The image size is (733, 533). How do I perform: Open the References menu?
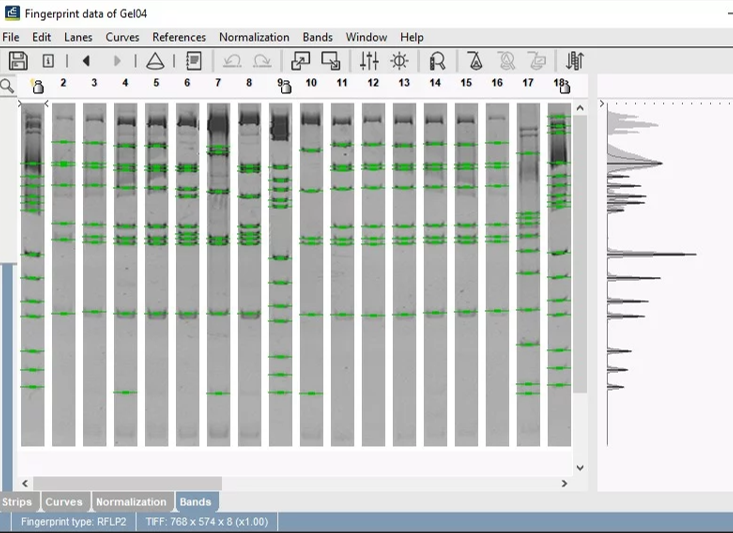[x=179, y=37]
